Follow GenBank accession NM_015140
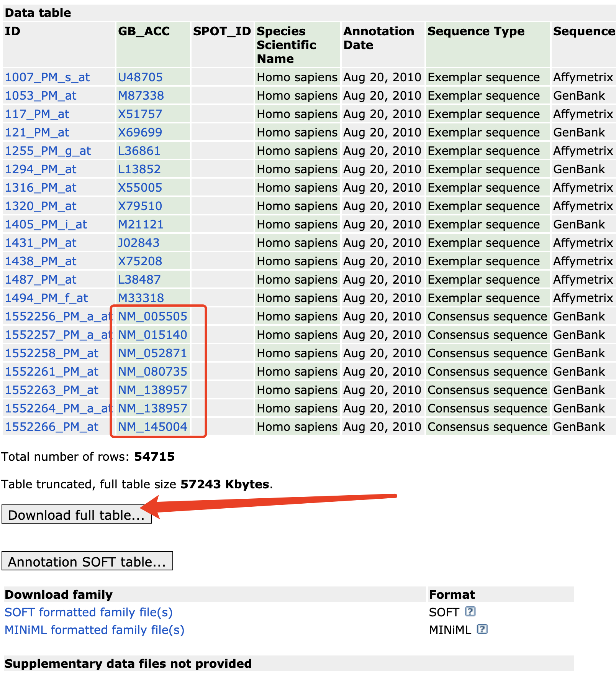 [x=152, y=335]
